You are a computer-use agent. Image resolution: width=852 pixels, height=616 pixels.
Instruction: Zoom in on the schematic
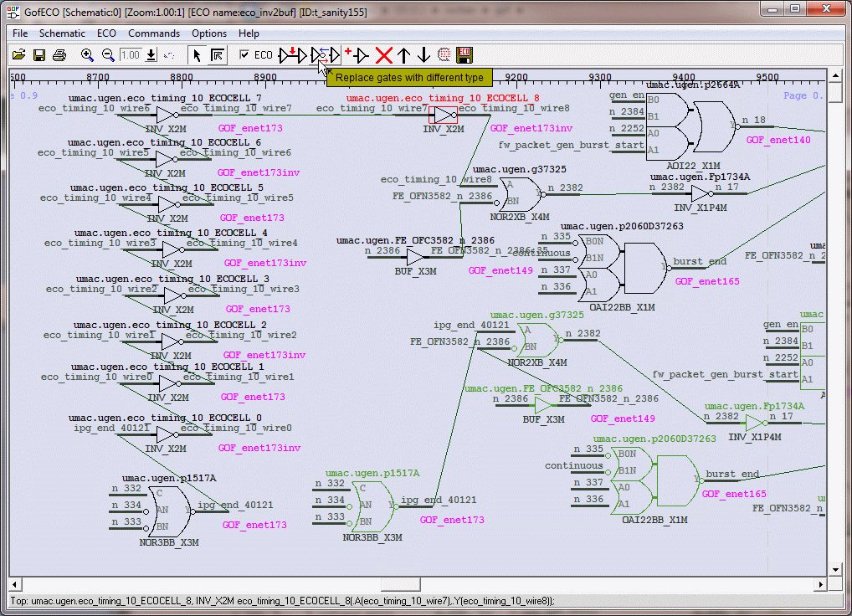pyautogui.click(x=87, y=55)
